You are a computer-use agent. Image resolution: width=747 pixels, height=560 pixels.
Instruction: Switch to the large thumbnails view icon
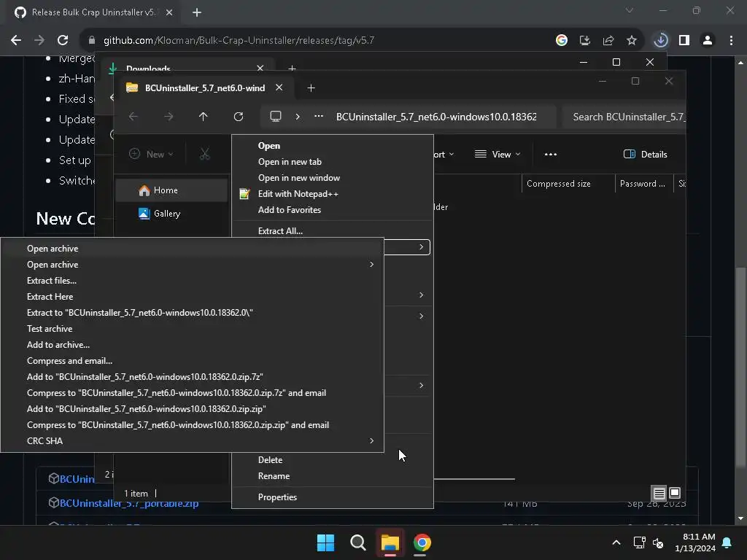click(x=675, y=493)
